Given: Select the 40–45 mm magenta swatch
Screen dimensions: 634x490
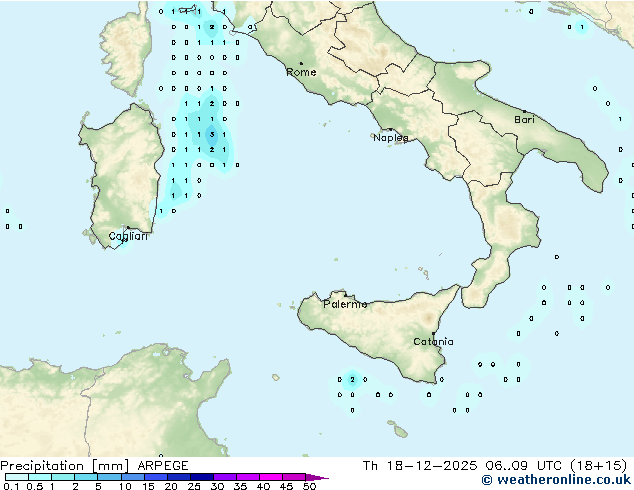Looking at the screenshot, I should pos(271,477).
